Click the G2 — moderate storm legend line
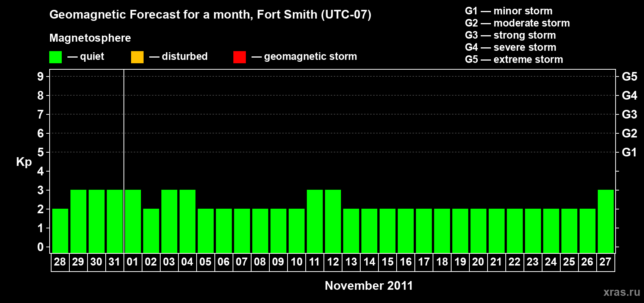This screenshot has height=303, width=644. [x=517, y=23]
